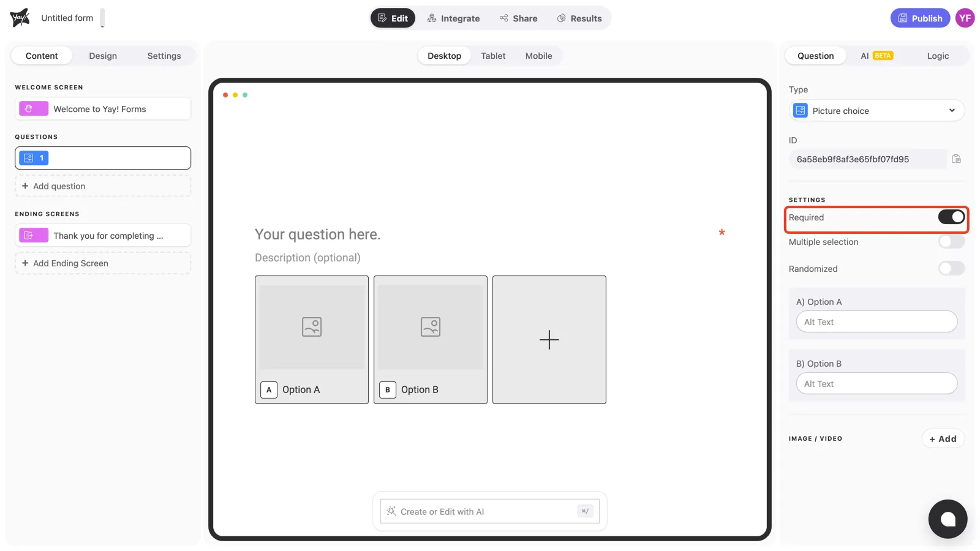Open the Share tab
980x551 pixels.
click(x=518, y=18)
